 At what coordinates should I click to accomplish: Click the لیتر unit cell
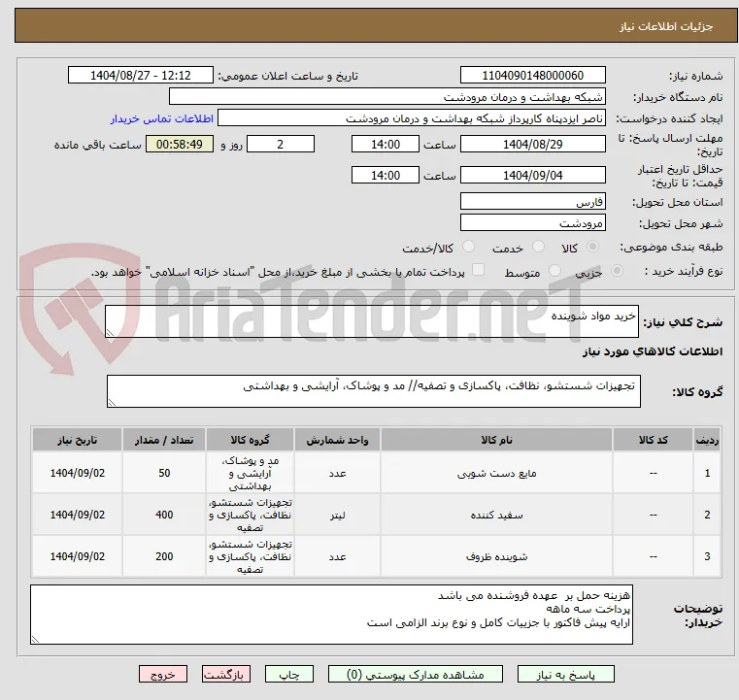click(337, 515)
